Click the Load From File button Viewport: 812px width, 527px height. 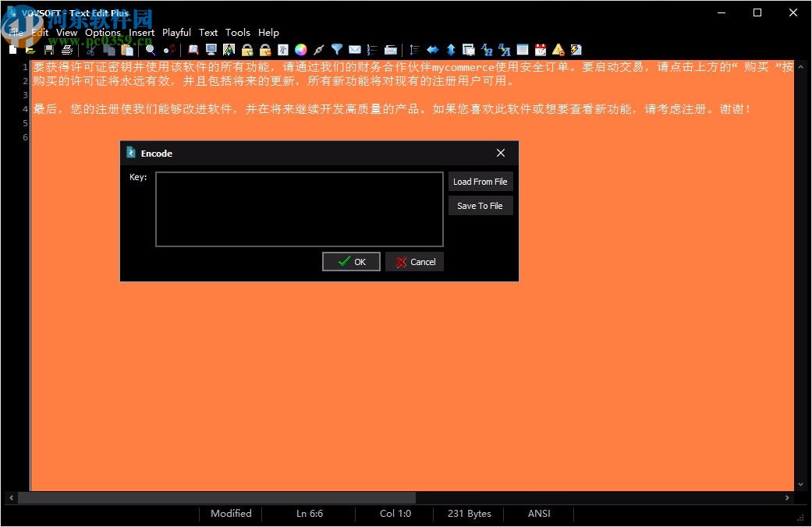point(480,181)
